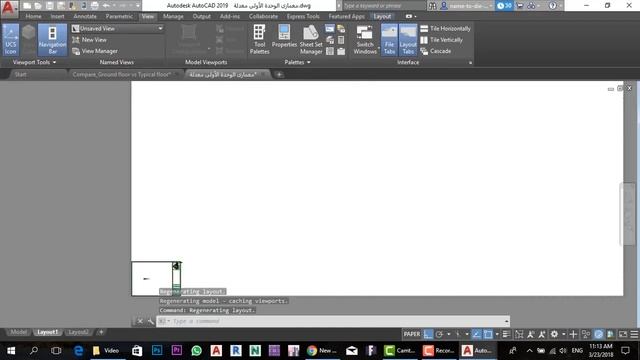Open the Collaborate ribbon tab

[263, 16]
